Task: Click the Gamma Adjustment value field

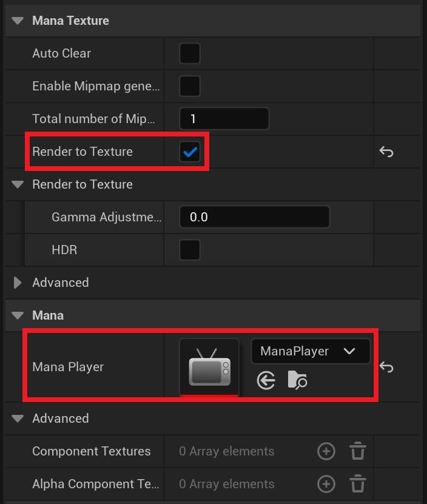Action: pos(254,217)
